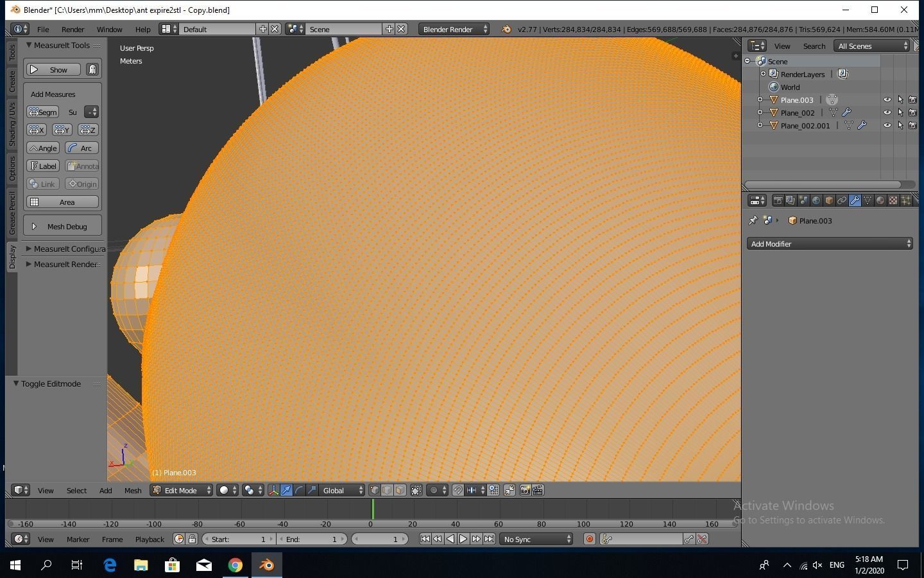Click the Blender icon in the Windows taskbar
The height and width of the screenshot is (578, 924).
click(266, 565)
